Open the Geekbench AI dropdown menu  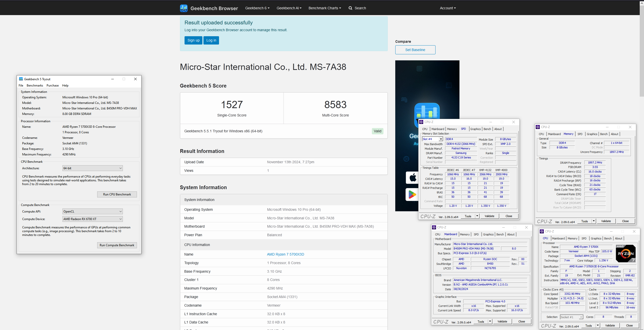tap(289, 8)
